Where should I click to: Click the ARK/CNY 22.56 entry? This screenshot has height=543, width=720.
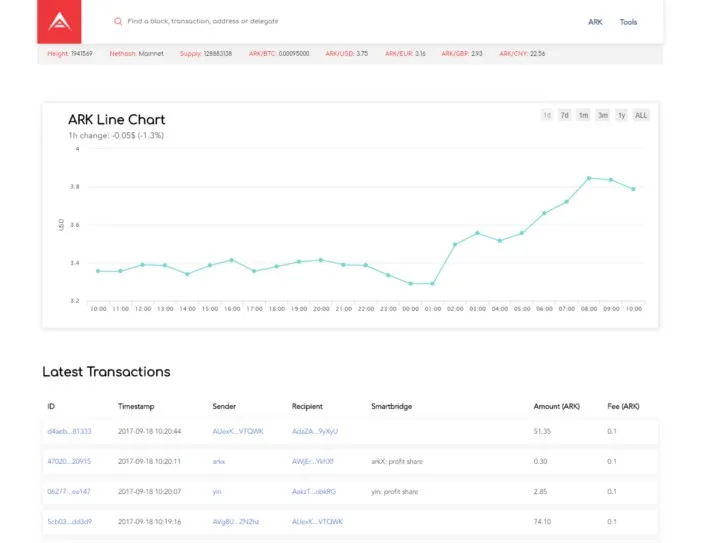[x=522, y=54]
